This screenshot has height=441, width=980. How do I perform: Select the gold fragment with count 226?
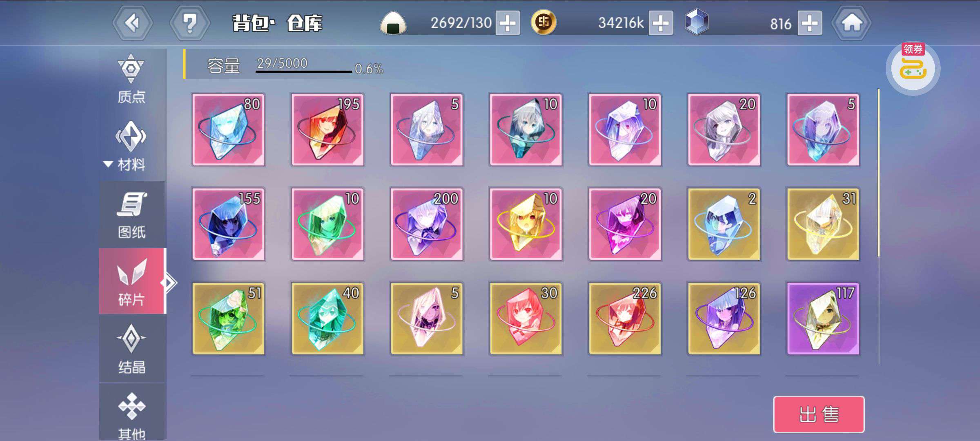(x=625, y=318)
